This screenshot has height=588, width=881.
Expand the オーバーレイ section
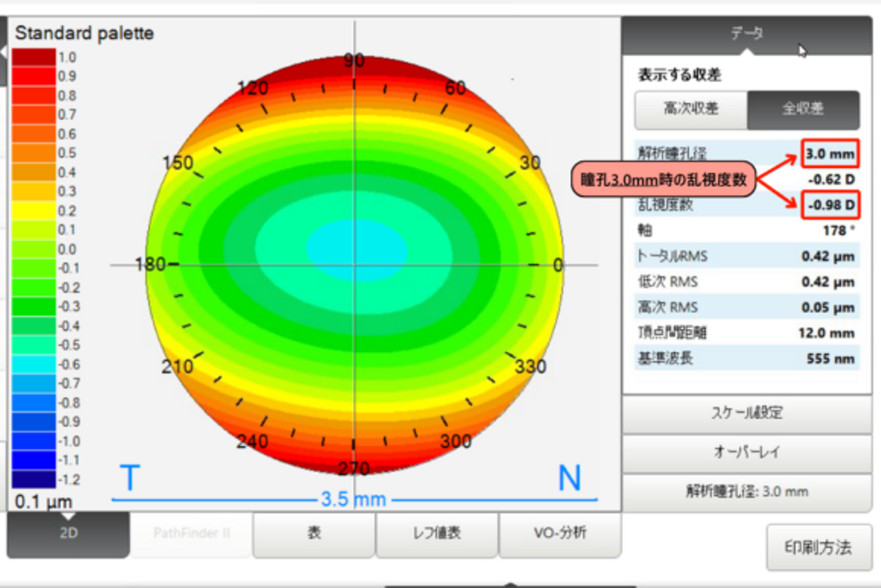coord(747,453)
